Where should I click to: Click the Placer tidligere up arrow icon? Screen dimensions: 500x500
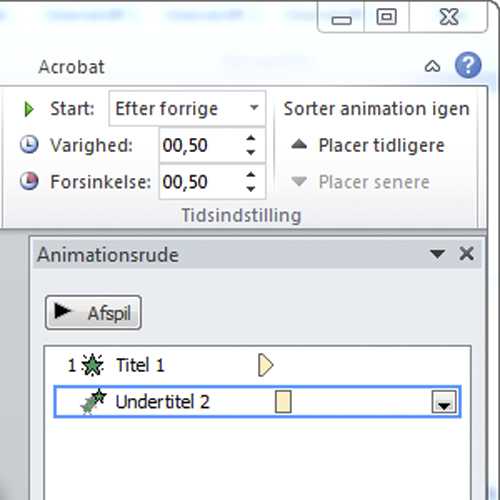[299, 144]
